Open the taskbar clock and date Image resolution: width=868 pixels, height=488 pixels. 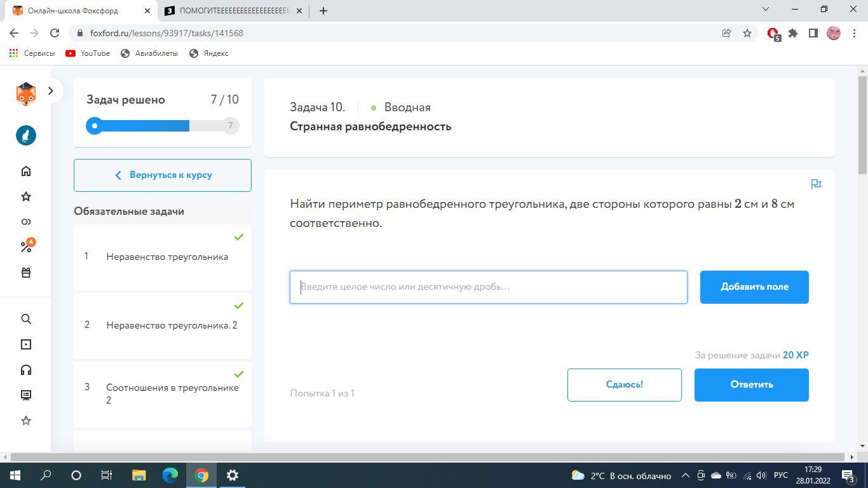click(812, 475)
